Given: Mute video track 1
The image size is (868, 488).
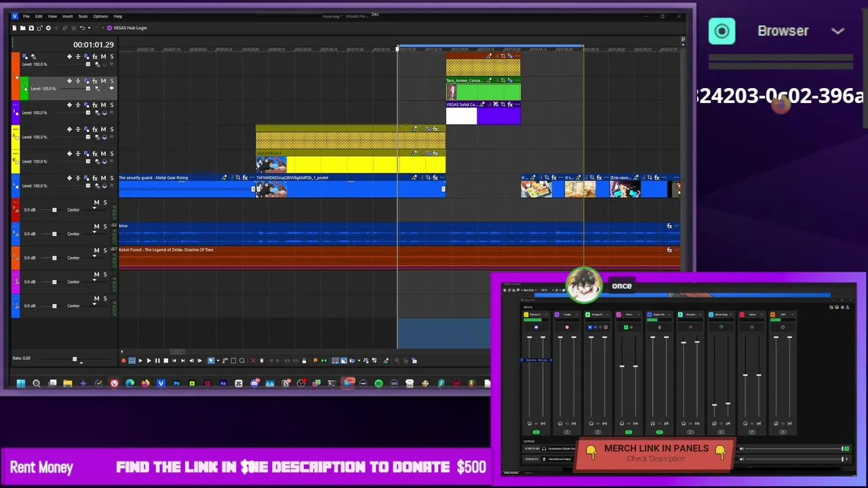Looking at the screenshot, I should click(103, 56).
